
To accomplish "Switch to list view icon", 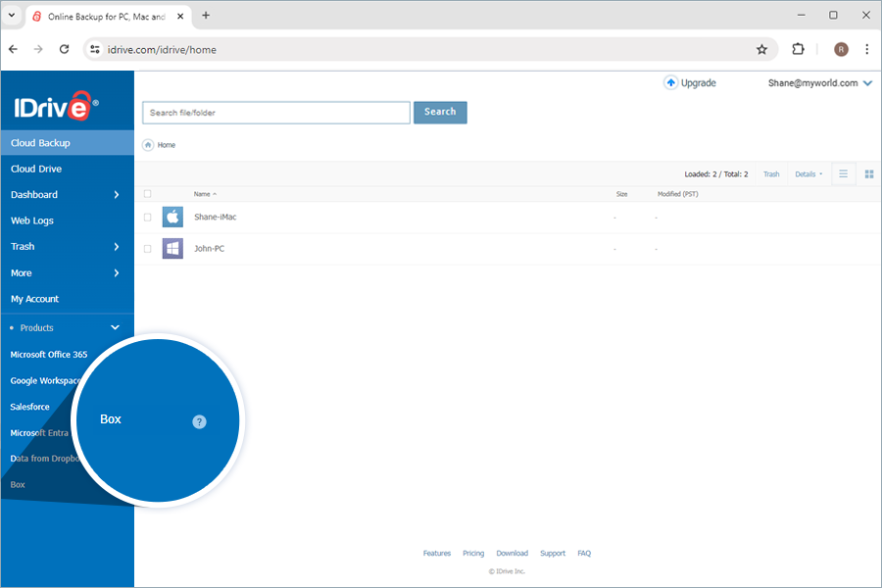I will coord(843,173).
